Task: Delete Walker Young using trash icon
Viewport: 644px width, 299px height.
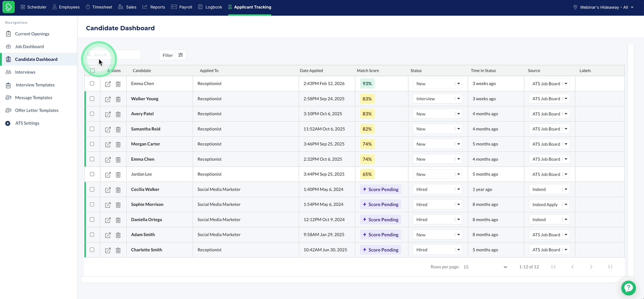Action: click(118, 99)
